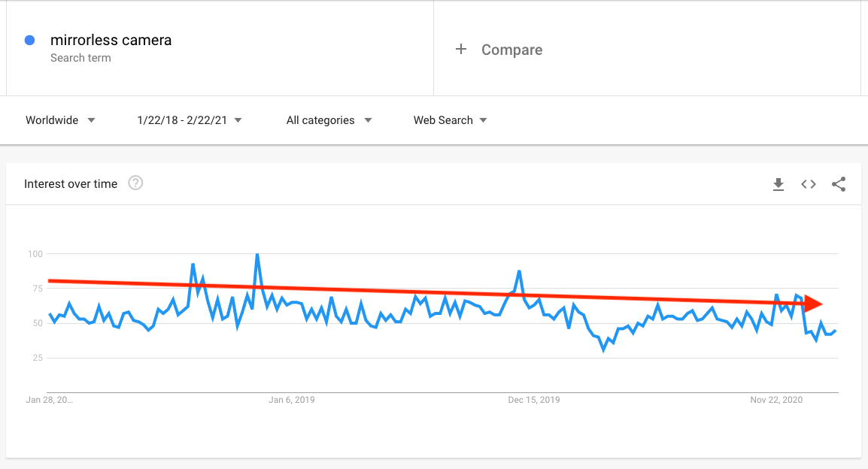This screenshot has width=868, height=469.
Task: Select the Jan 6, 2019 axis label
Action: click(292, 400)
